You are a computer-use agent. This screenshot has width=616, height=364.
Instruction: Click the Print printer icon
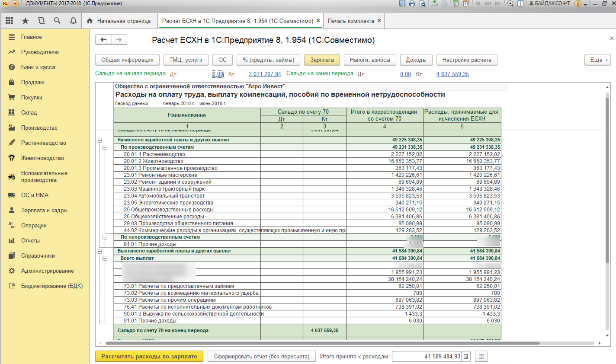click(412, 3)
